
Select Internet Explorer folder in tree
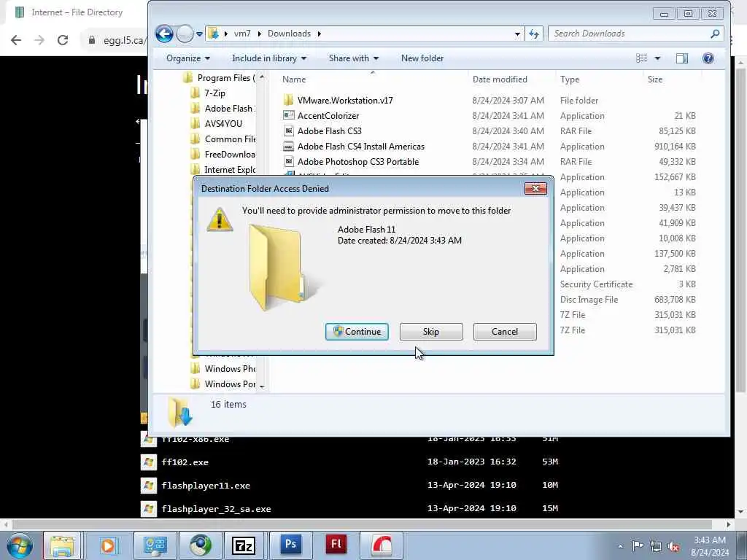tap(230, 169)
